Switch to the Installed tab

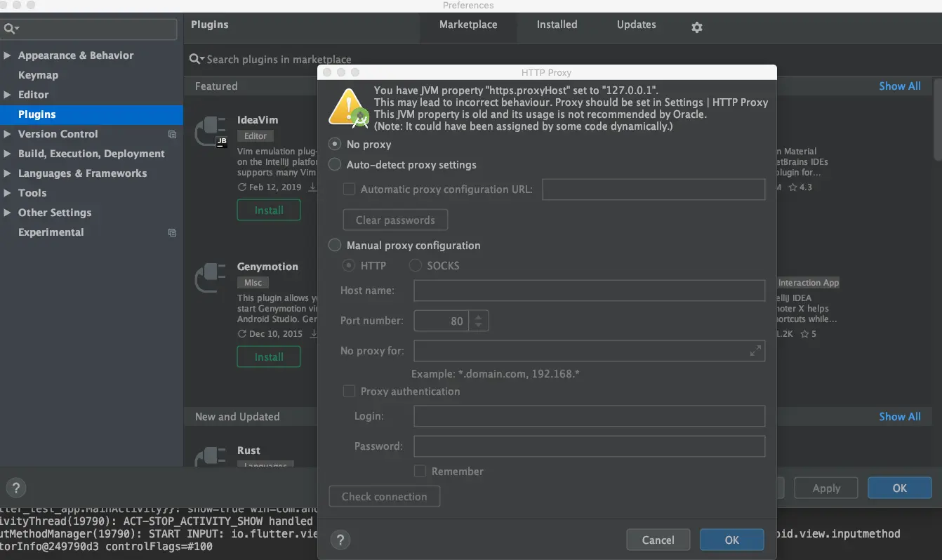[x=557, y=25]
